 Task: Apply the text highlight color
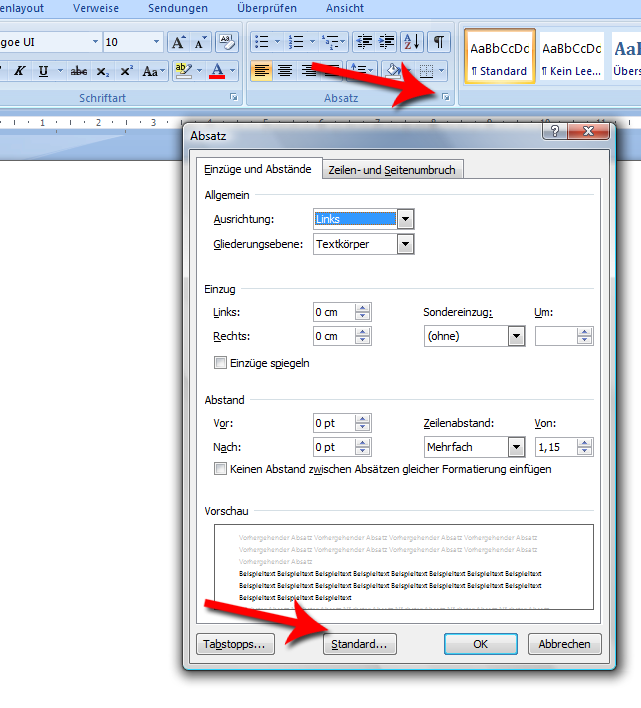click(183, 71)
